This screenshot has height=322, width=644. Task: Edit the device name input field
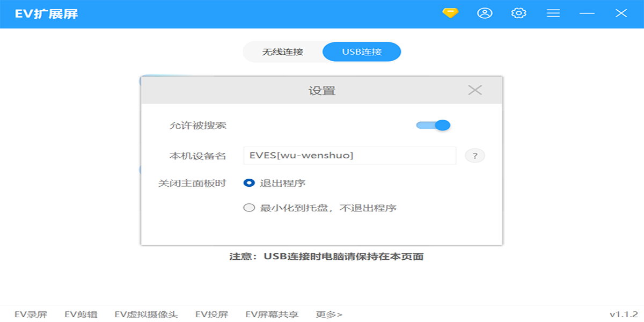click(349, 155)
